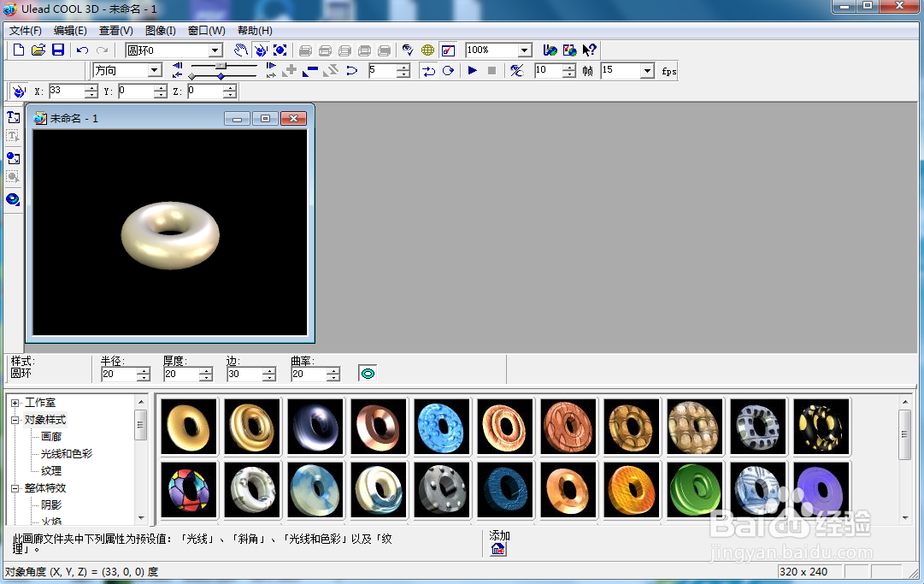
Task: Click the total frames field showing 10
Action: pos(549,71)
